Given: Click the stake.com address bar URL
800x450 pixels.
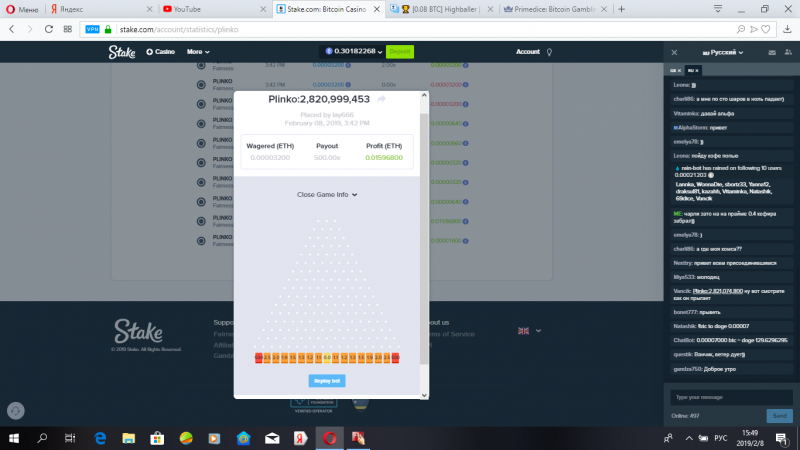Looking at the screenshot, I should click(179, 30).
